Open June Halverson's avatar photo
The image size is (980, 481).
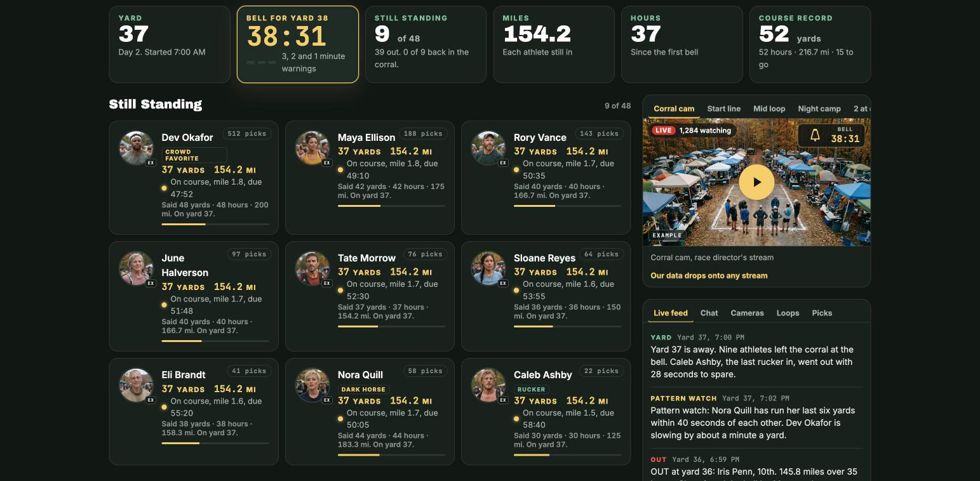(x=137, y=268)
